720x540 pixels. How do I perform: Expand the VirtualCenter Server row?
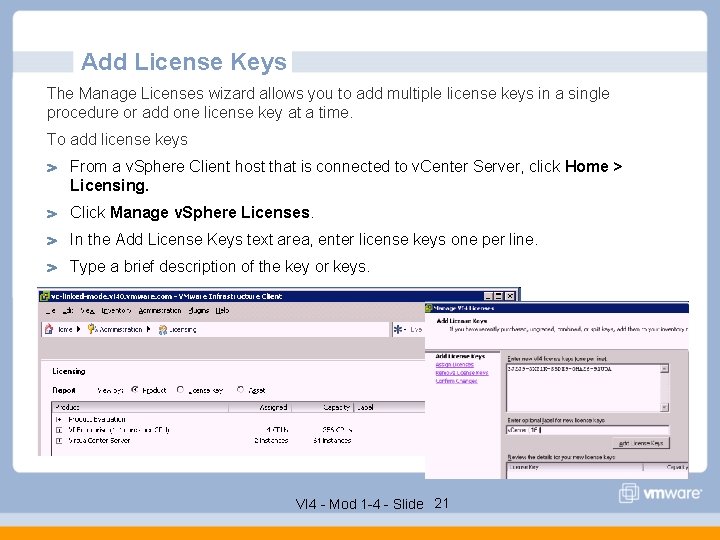pos(59,441)
